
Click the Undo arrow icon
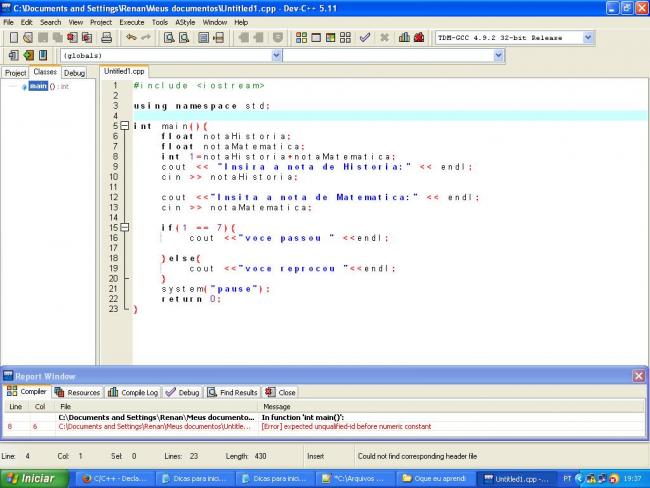[131, 38]
